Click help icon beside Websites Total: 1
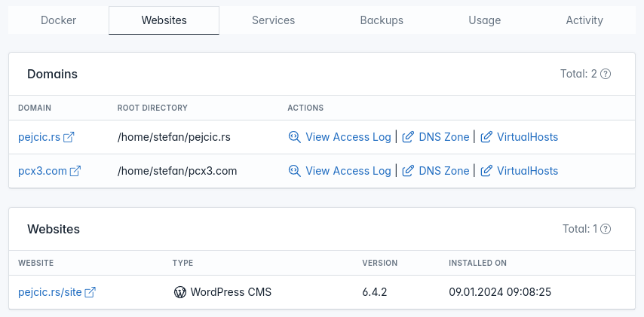This screenshot has height=317, width=644. 606,229
